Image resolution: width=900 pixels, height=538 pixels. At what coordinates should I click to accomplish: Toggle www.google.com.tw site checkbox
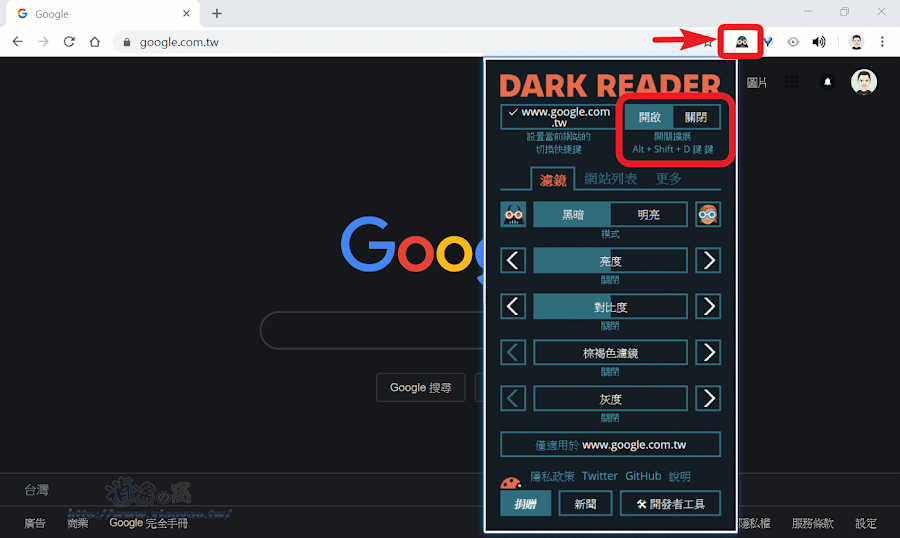tap(558, 117)
